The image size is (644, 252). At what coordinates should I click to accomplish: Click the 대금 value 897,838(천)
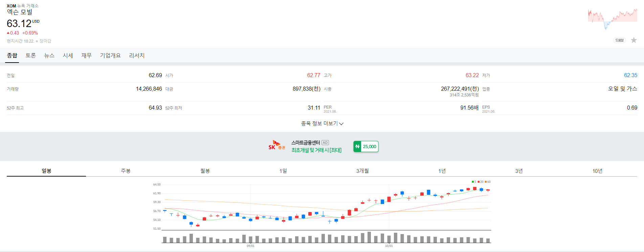click(x=307, y=89)
